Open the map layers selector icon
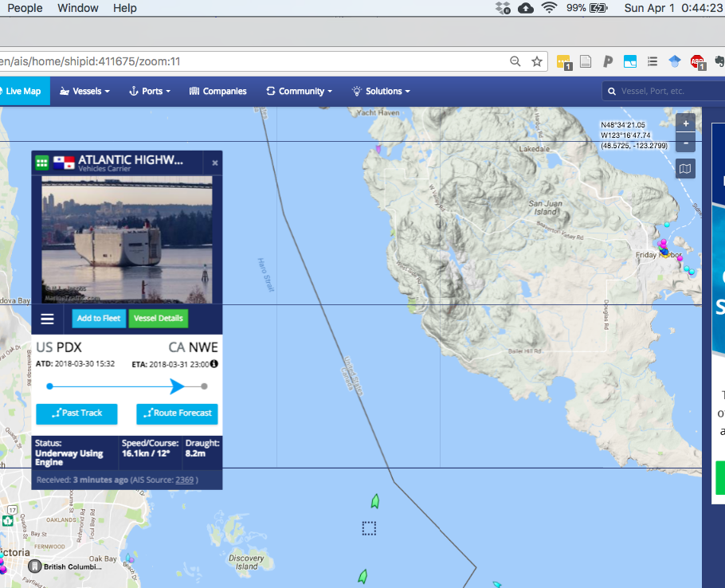Screen dimensions: 725x588 coord(685,169)
